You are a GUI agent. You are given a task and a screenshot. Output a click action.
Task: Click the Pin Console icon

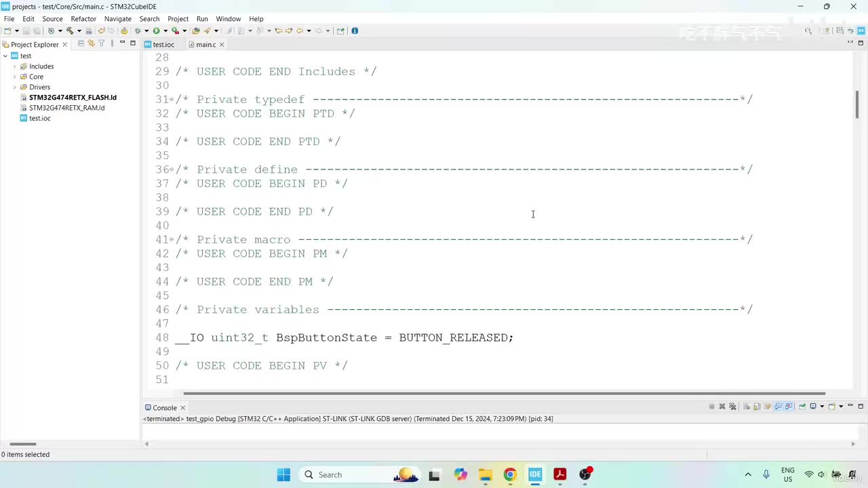point(802,407)
